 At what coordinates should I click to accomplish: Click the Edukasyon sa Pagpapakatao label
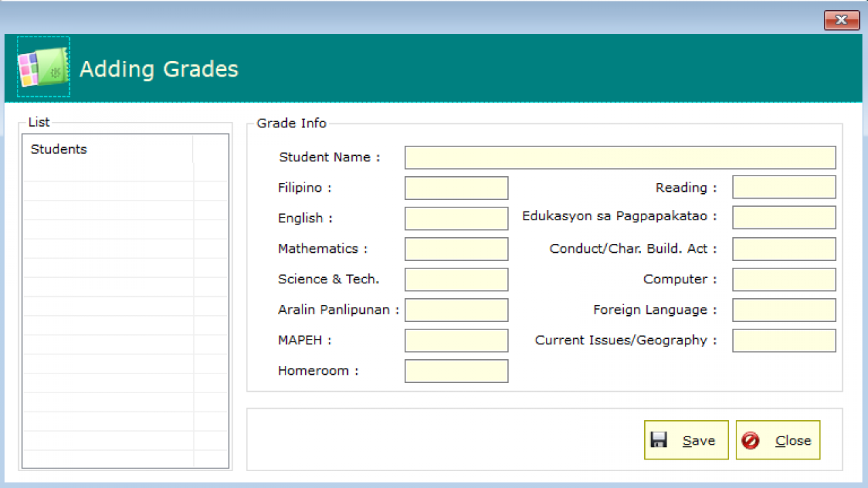click(619, 216)
